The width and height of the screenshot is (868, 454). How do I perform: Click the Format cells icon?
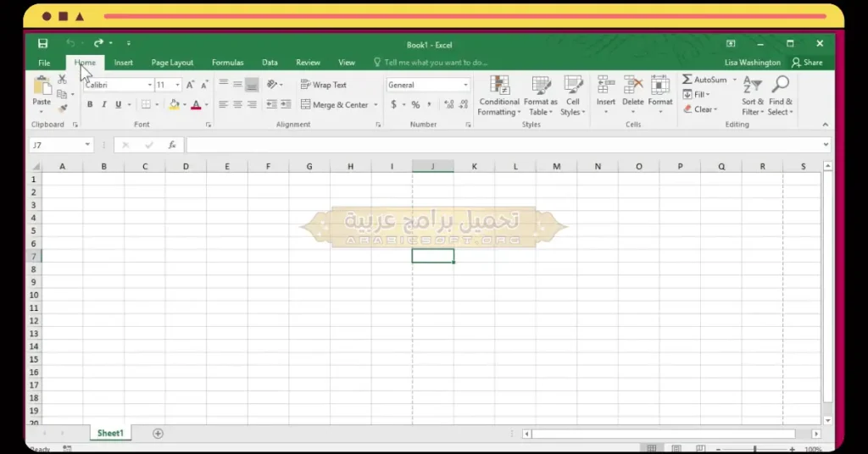659,86
